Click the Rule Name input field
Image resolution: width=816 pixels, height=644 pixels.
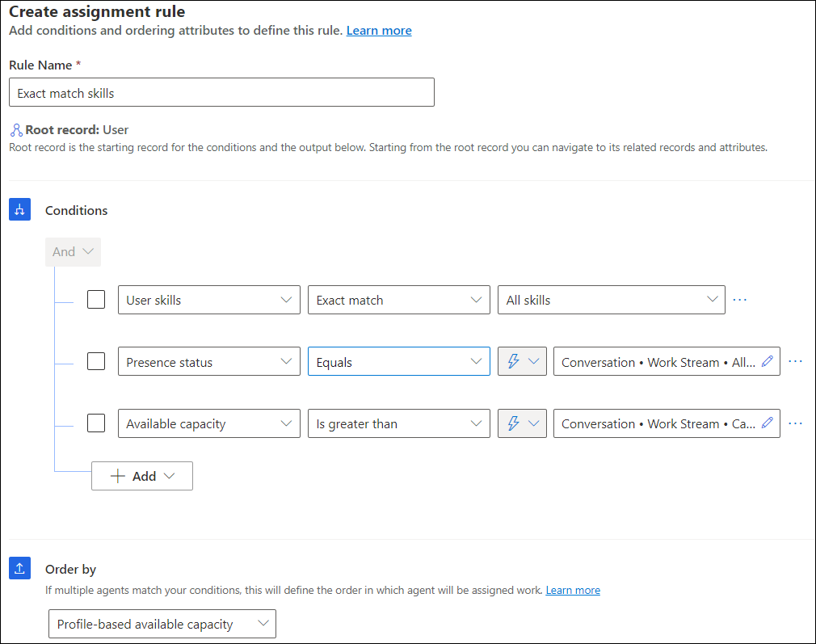(x=221, y=93)
